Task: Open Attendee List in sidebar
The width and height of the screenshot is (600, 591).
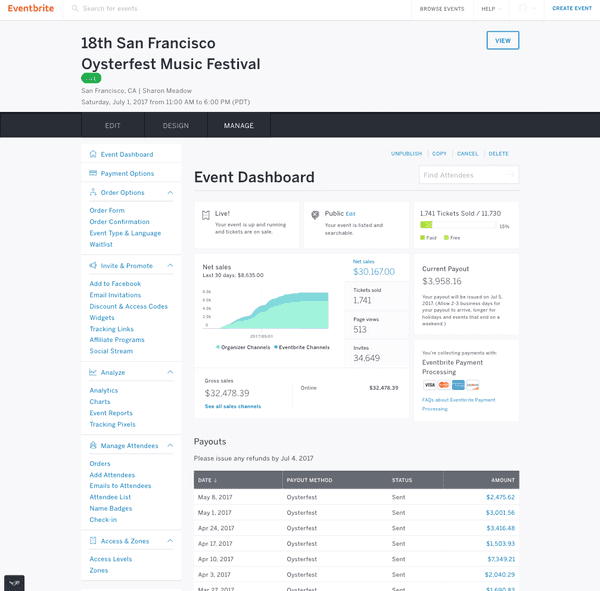Action: click(110, 497)
